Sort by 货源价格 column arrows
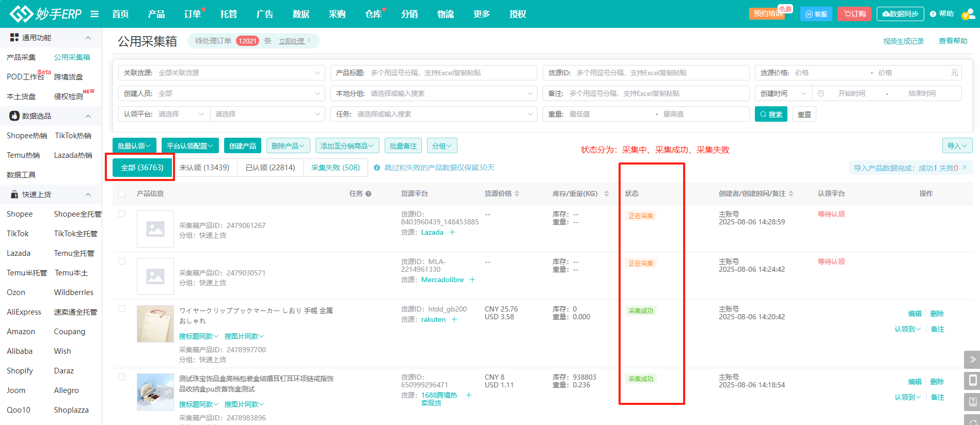 click(517, 193)
